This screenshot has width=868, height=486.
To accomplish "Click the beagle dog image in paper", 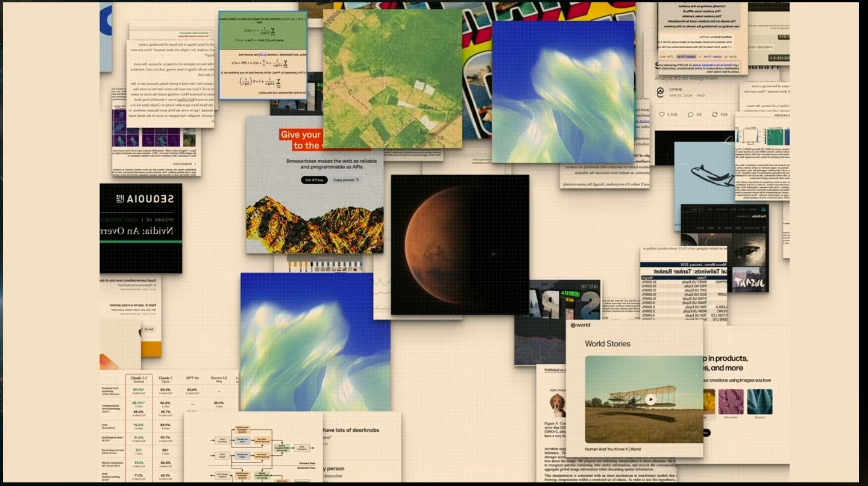I will [x=558, y=404].
